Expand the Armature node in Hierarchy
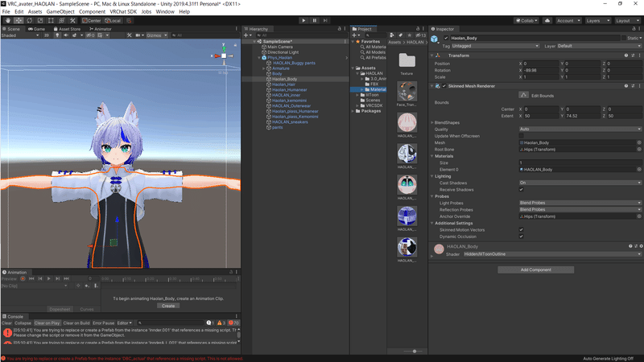Screen dimensions: 644x362 click(264, 68)
